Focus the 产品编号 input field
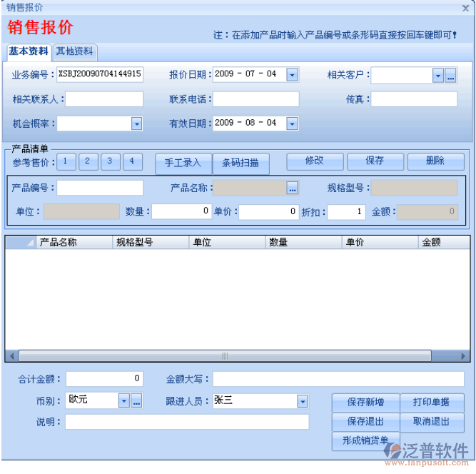Viewport: 476px width, 474px height. pyautogui.click(x=100, y=188)
